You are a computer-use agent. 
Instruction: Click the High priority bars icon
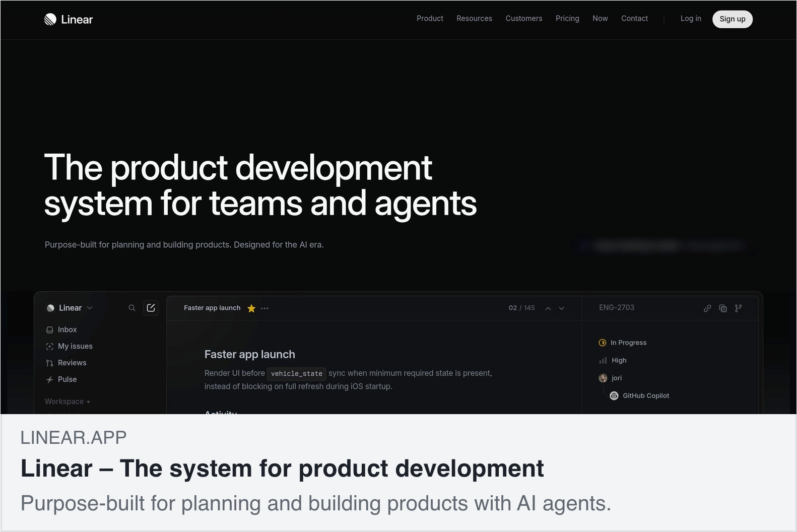click(x=603, y=361)
